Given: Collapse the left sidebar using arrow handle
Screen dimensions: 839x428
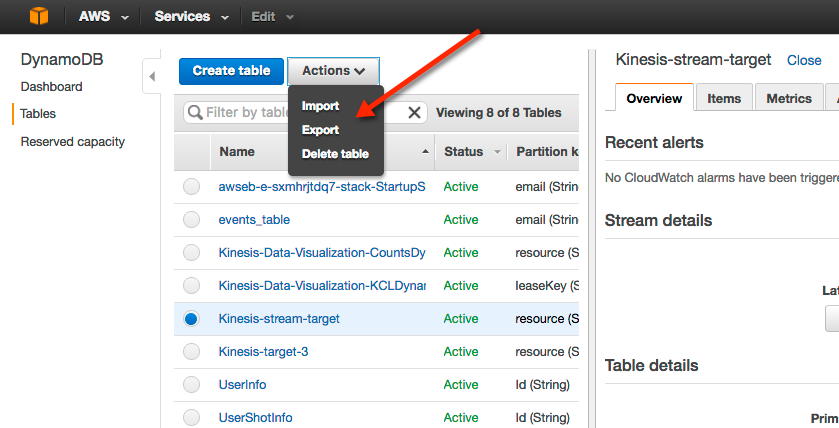Looking at the screenshot, I should pos(152,77).
